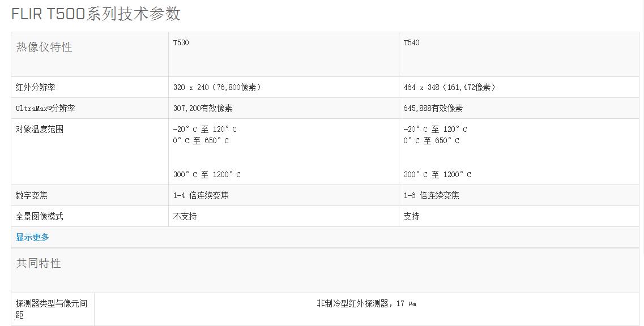Click the 645,888有效像素 value
This screenshot has width=644, height=326.
[433, 109]
